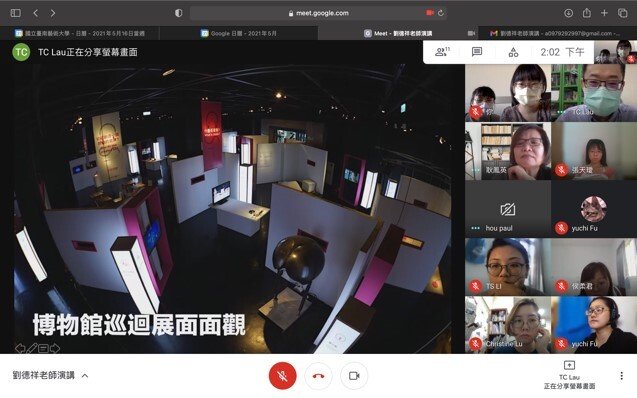Go forward to the next page
This screenshot has height=398, width=637.
point(53,13)
